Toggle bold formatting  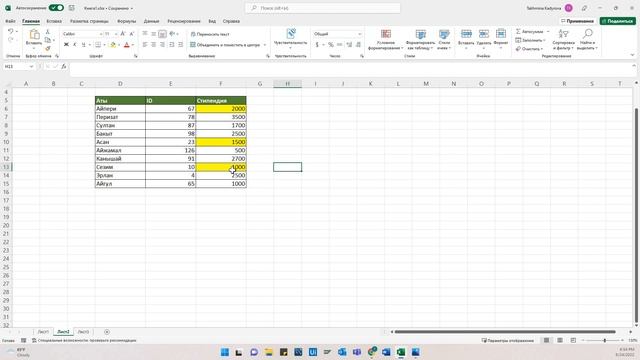click(x=66, y=44)
